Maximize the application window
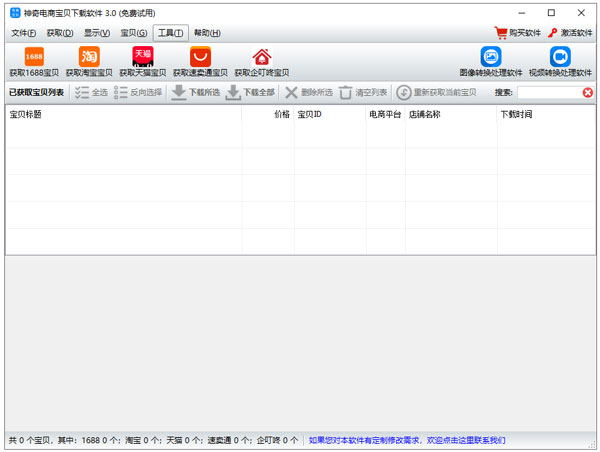Screen dimensions: 600x452 tap(551, 13)
